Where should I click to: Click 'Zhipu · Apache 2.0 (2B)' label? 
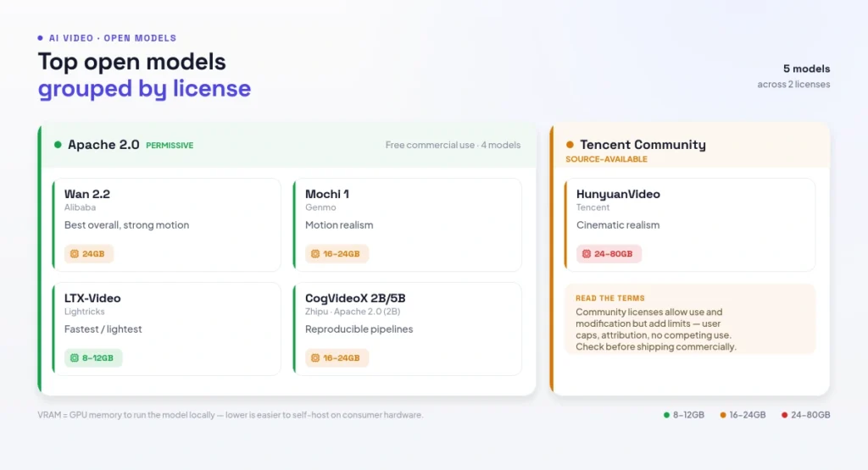click(353, 312)
